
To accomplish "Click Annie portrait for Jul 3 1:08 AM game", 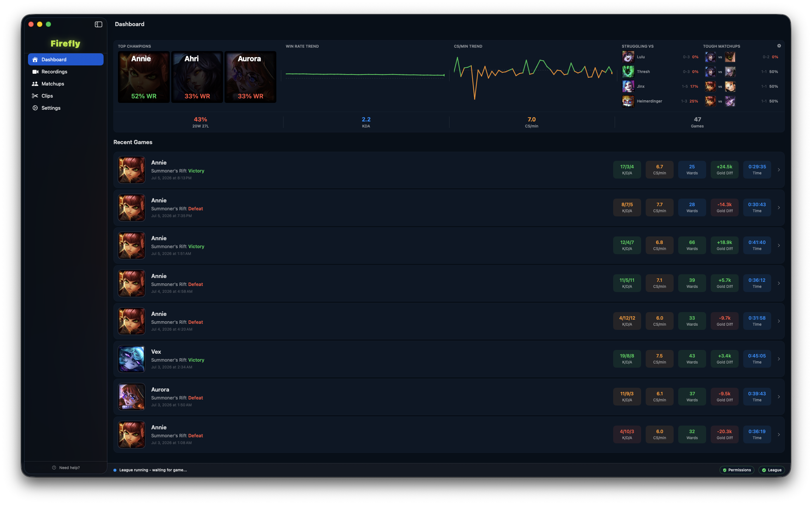I will click(x=132, y=435).
